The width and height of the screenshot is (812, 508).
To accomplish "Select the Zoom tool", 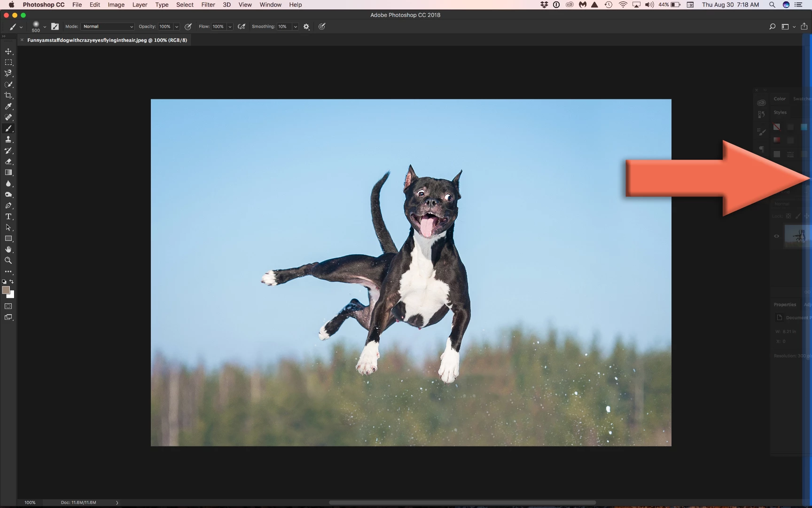I will coord(8,261).
